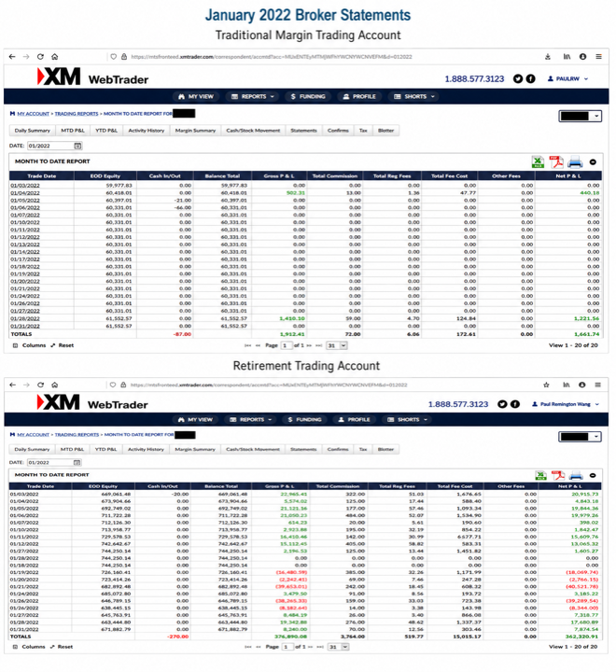Expand SHORTS menu in top navigation bar
Screen dimensions: 616x672
click(x=414, y=96)
